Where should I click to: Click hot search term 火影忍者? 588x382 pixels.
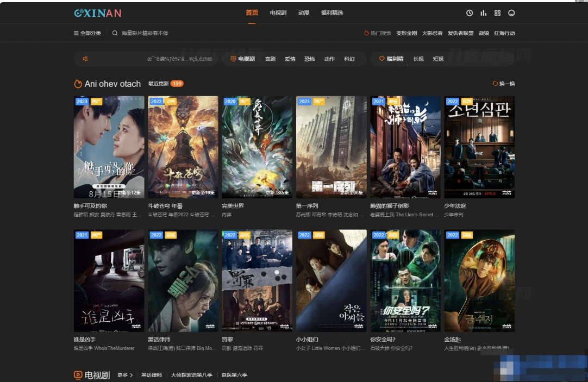coord(432,33)
